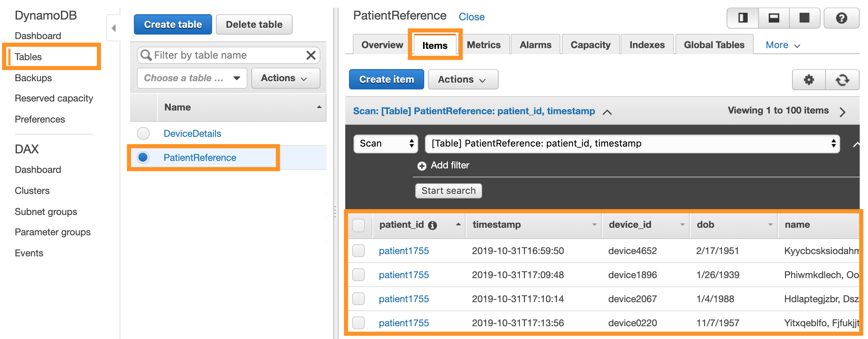Show info icon next to patient_id column
This screenshot has width=868, height=339.
[432, 225]
